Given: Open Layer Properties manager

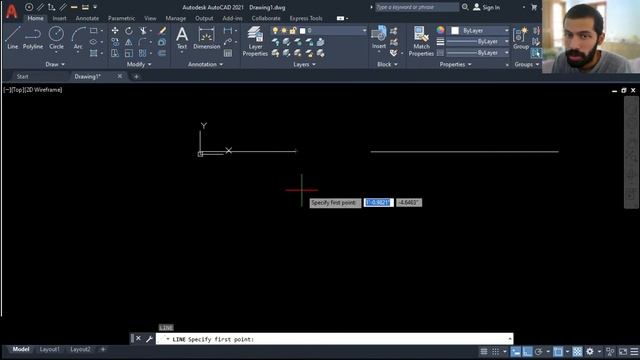Looking at the screenshot, I should (x=255, y=41).
